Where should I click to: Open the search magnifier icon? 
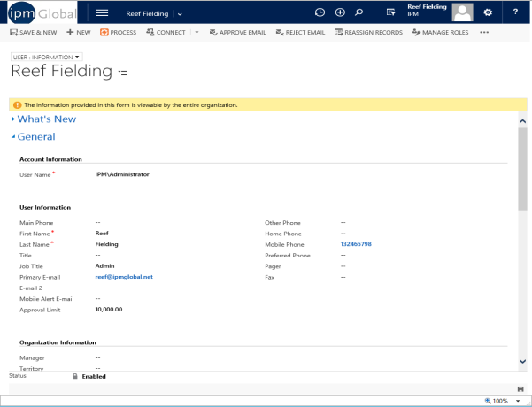359,12
